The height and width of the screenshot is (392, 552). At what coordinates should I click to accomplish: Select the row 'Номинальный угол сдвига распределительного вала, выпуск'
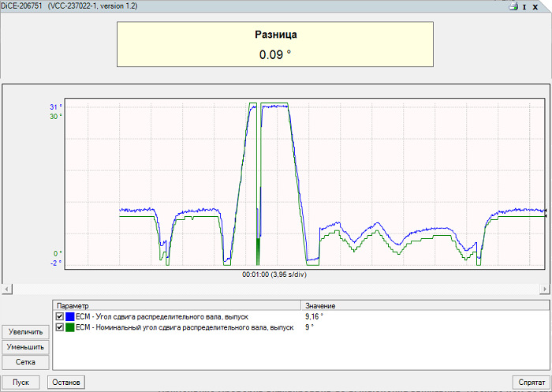pos(301,327)
